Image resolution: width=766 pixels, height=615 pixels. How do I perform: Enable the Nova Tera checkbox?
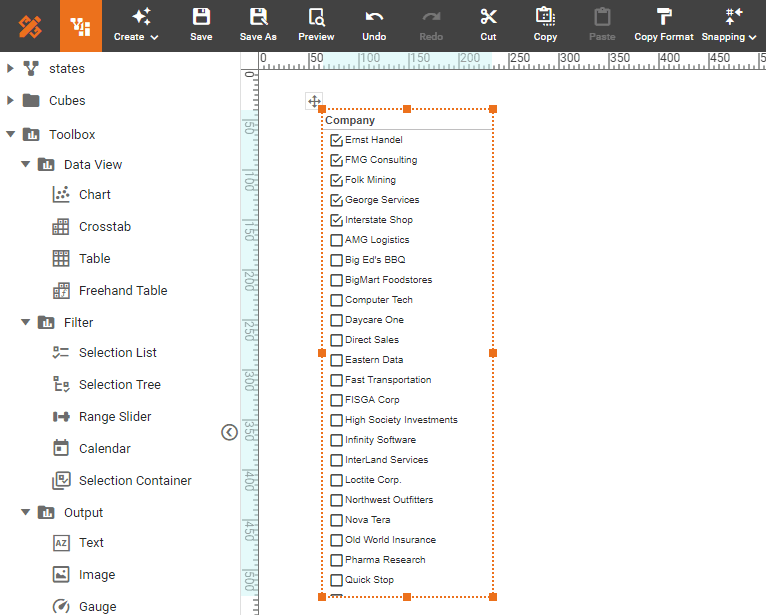click(x=336, y=520)
